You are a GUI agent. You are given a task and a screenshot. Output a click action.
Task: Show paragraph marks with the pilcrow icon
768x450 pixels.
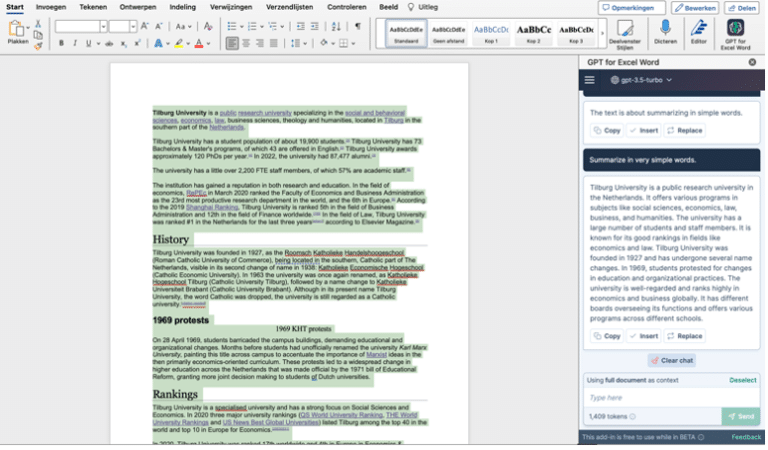357,26
